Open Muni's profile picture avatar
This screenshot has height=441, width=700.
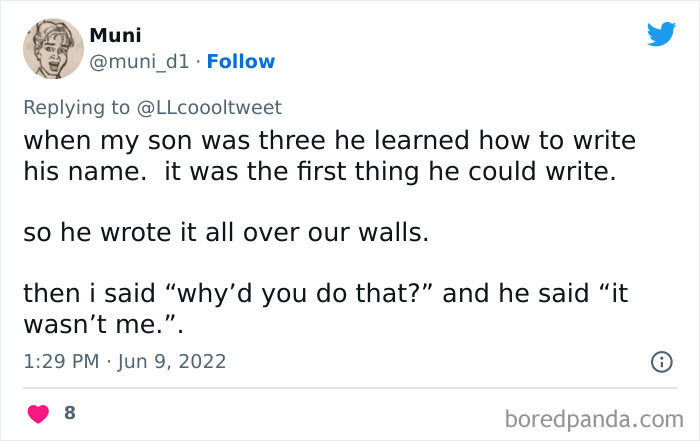[x=52, y=48]
